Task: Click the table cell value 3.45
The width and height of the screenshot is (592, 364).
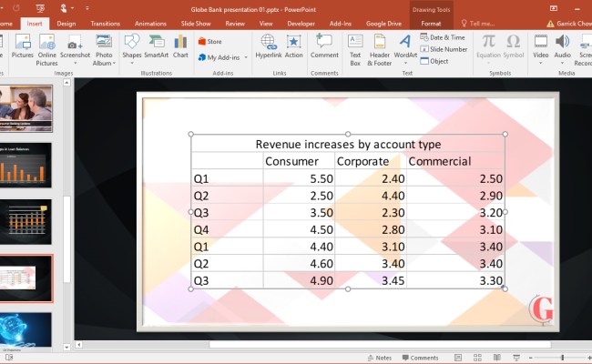Action: pos(393,280)
